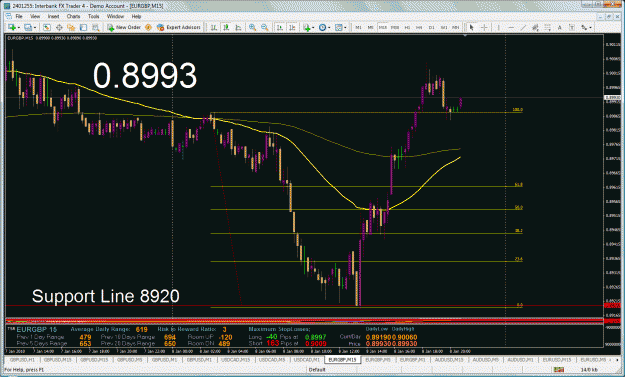The height and width of the screenshot is (377, 625).
Task: Select the Vertical Line drawing tool
Action: tap(498, 27)
